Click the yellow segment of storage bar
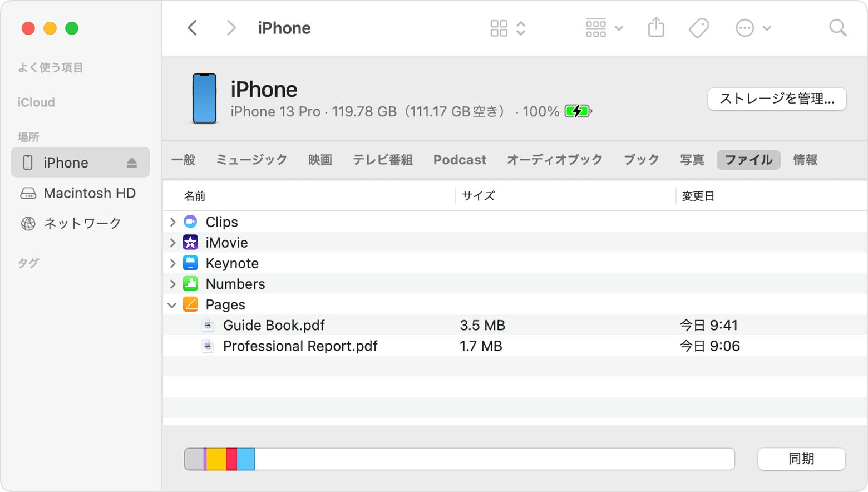Image resolution: width=868 pixels, height=492 pixels. [216, 459]
